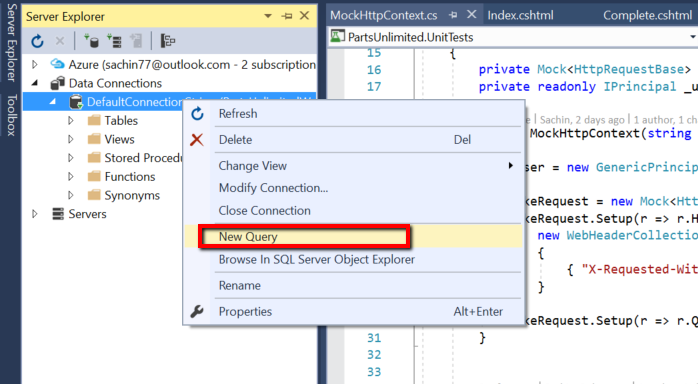Image resolution: width=698 pixels, height=384 pixels.
Task: Click the CodeLens 'Sachin, 2 days ago' link
Action: (582, 120)
